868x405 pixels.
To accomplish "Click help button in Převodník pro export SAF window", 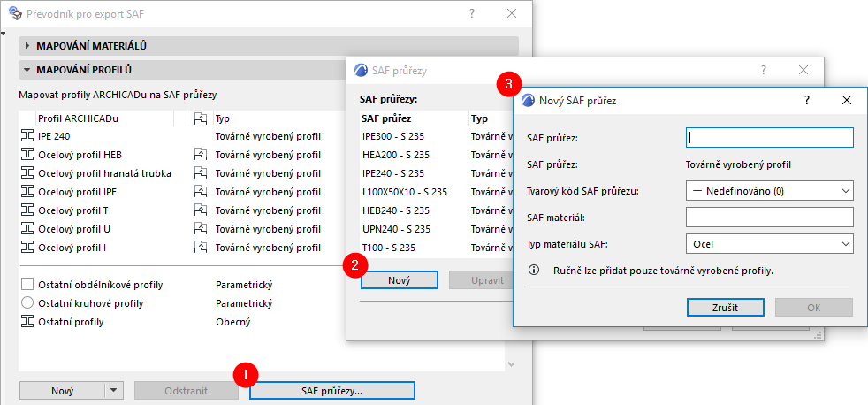I will tap(472, 14).
